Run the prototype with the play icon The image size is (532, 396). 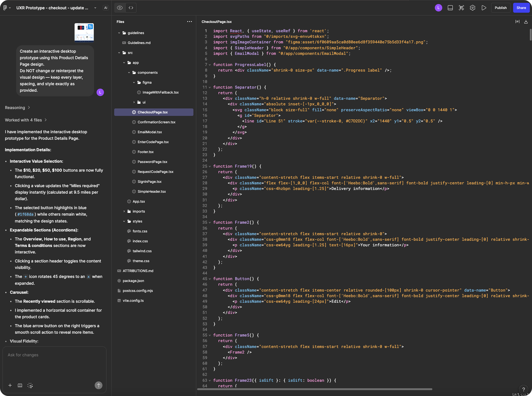483,8
